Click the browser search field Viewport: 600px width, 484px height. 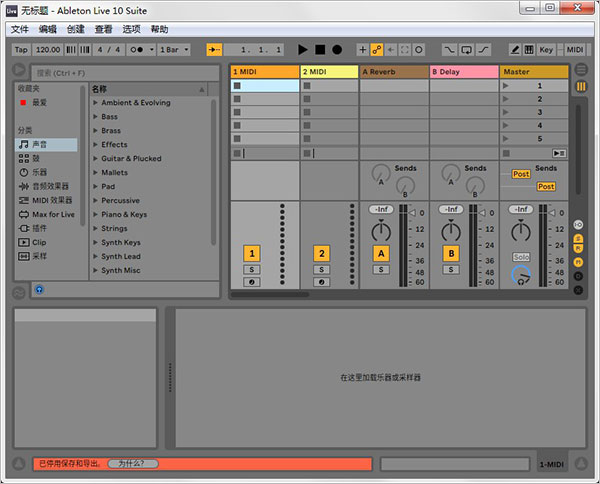(x=120, y=73)
